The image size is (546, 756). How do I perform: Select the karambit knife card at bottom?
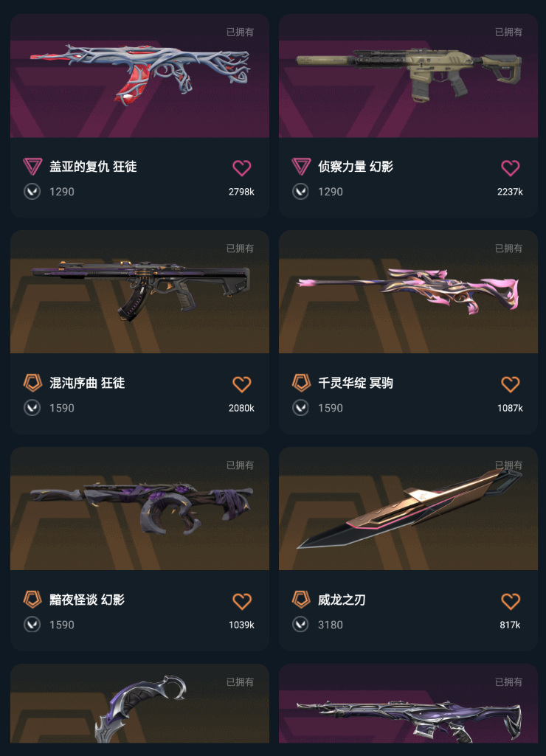pyautogui.click(x=140, y=704)
